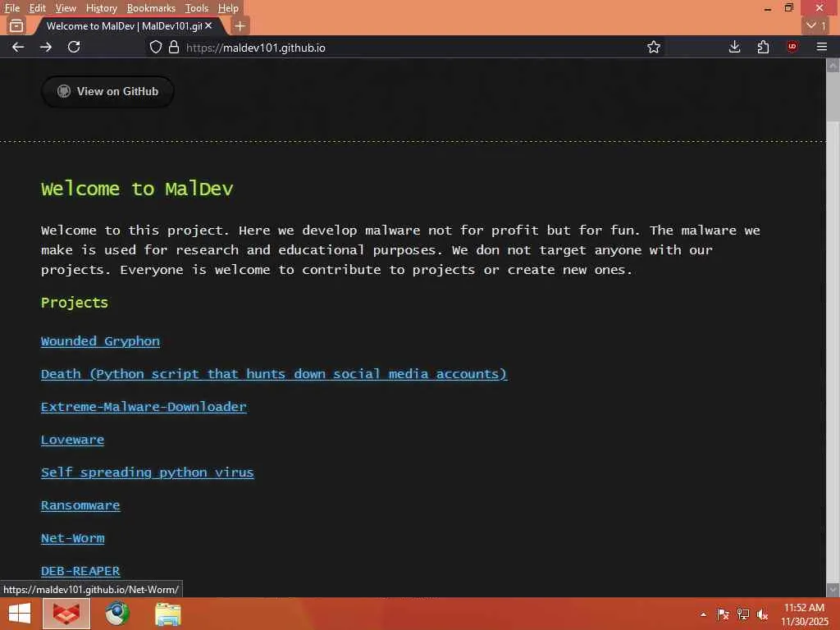840x630 pixels.
Task: Click the page scrollbar up arrow
Action: 833,66
